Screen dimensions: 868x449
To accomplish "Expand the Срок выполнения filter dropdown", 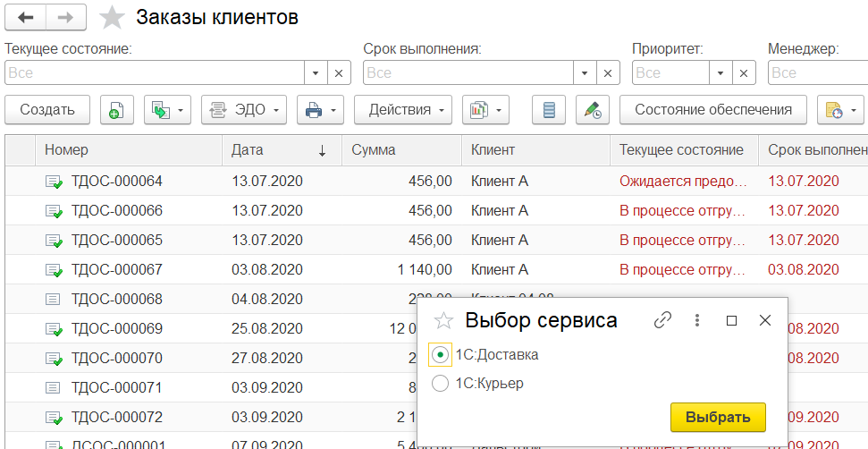I will pos(585,72).
